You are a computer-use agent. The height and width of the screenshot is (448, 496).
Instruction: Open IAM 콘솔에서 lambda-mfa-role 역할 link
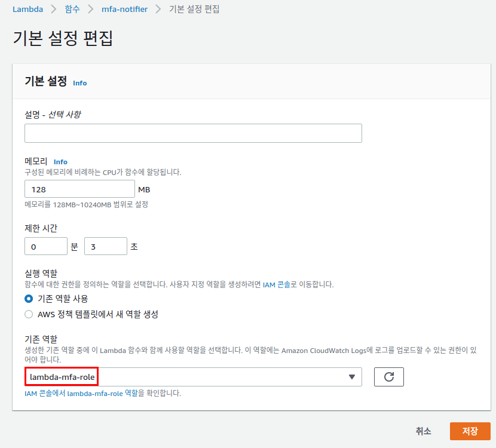pyautogui.click(x=81, y=393)
